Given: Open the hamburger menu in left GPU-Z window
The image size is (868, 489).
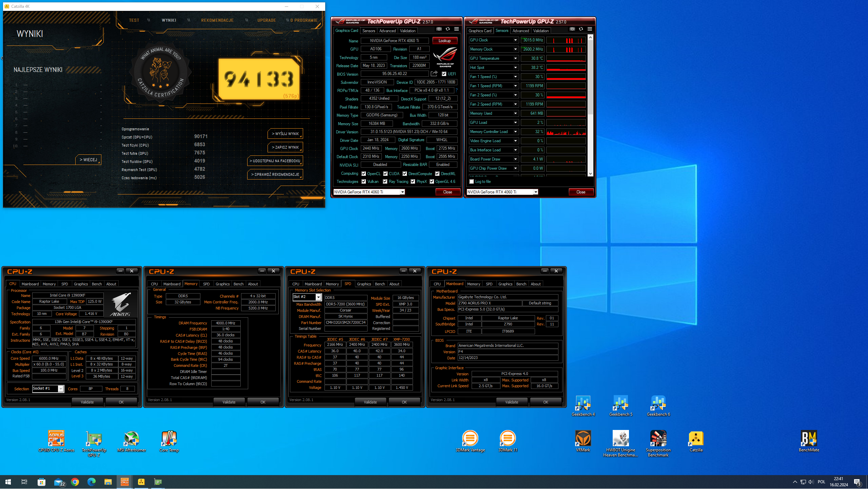Looking at the screenshot, I should 456,29.
